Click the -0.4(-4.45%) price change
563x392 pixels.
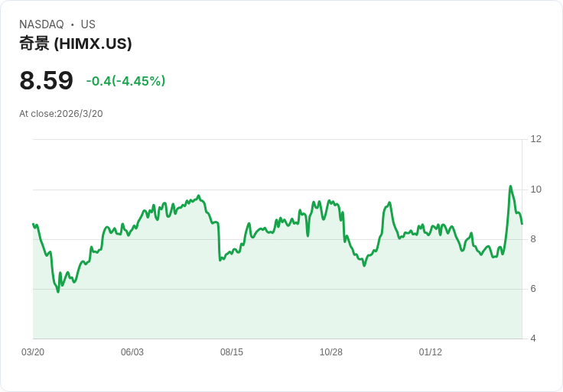(125, 81)
